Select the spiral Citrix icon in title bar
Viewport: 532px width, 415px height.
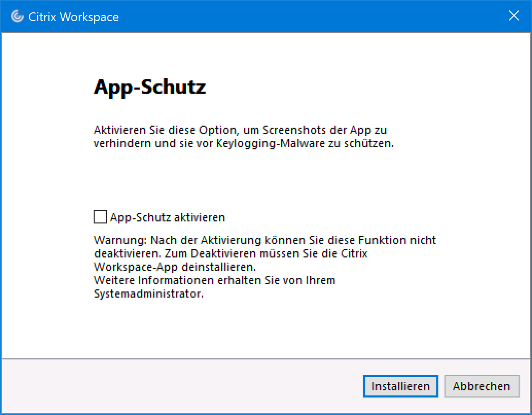16,16
